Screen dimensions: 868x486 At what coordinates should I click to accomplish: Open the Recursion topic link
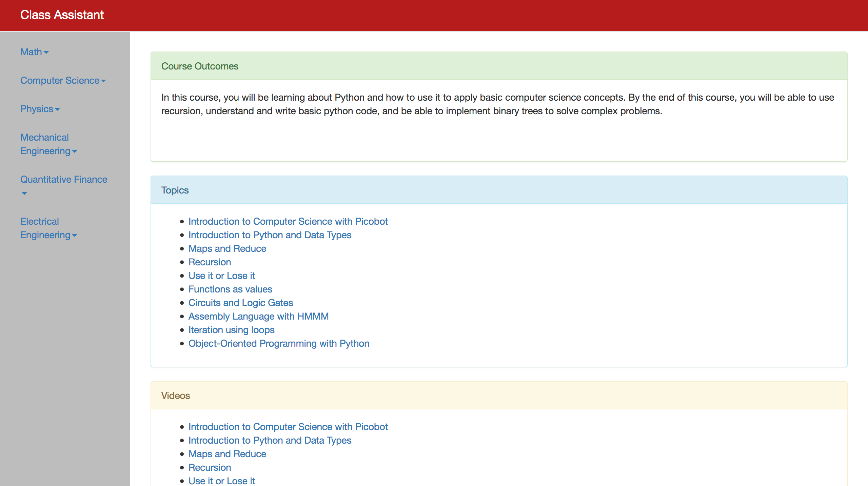pyautogui.click(x=210, y=262)
